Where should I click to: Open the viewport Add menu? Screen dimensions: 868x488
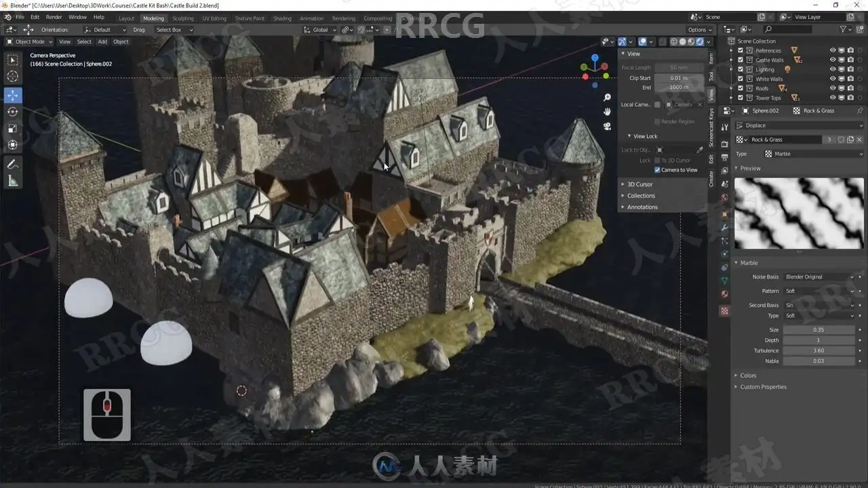(x=102, y=42)
